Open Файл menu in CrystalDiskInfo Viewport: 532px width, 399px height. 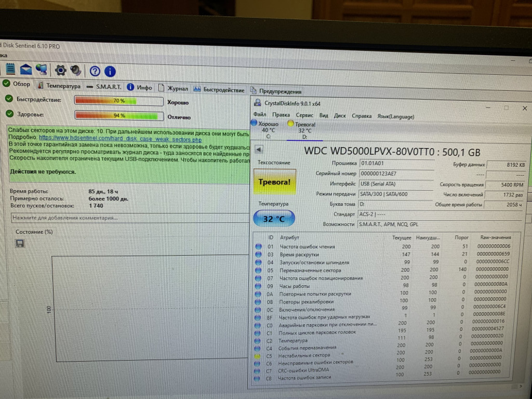tap(260, 114)
